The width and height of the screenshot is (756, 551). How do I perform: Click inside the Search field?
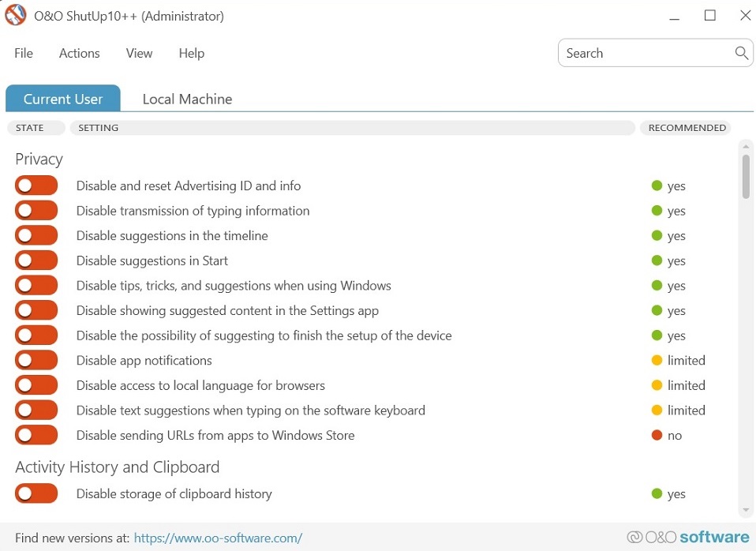[x=639, y=53]
